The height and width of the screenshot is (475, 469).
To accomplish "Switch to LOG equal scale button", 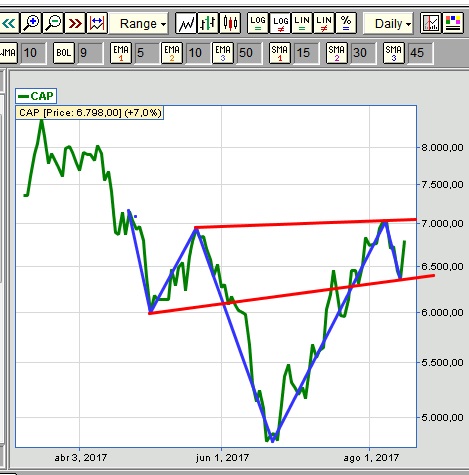I will [258, 23].
